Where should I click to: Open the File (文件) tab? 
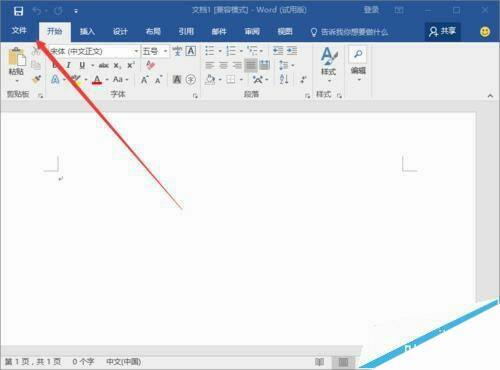(x=19, y=31)
